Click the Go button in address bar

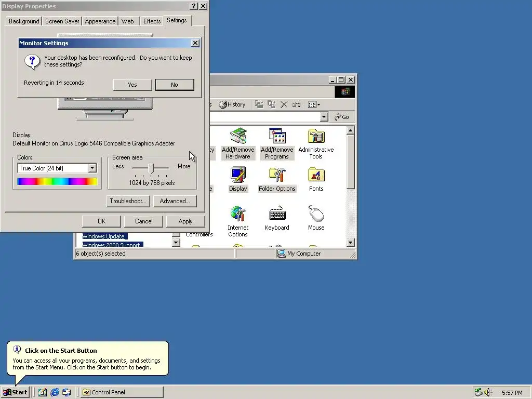point(342,117)
